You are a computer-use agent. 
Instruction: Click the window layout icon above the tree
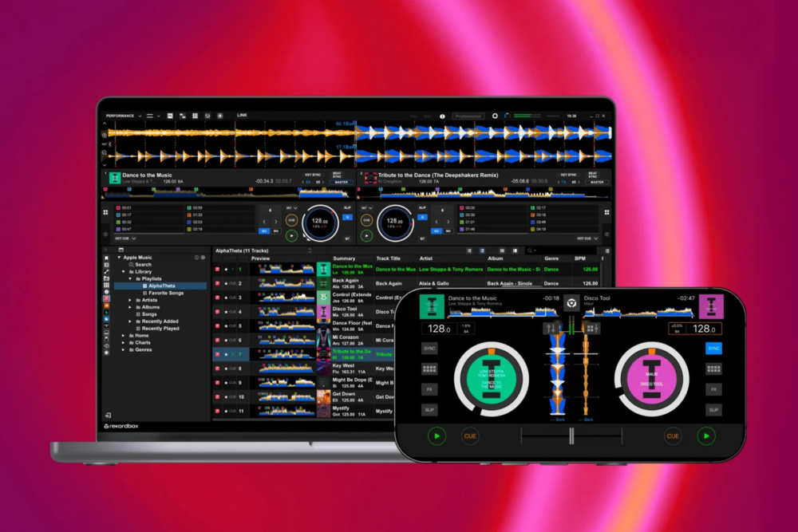coord(121,250)
